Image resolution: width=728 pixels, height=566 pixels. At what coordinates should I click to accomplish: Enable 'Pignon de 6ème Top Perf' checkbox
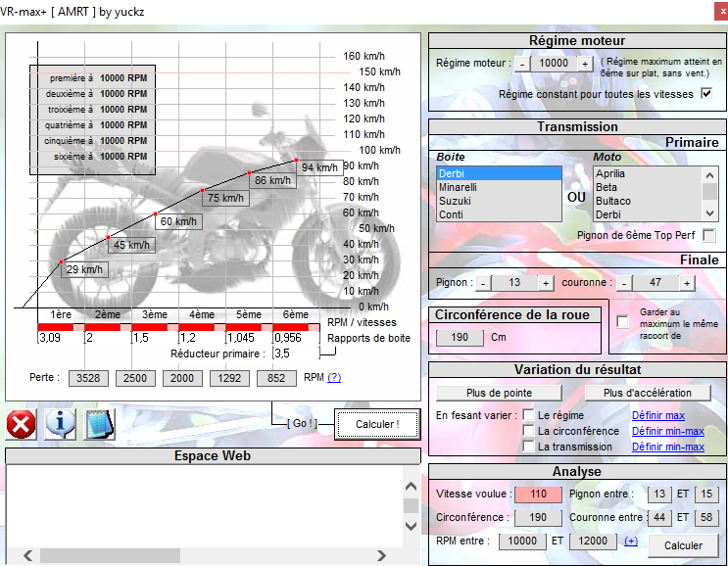pos(709,235)
